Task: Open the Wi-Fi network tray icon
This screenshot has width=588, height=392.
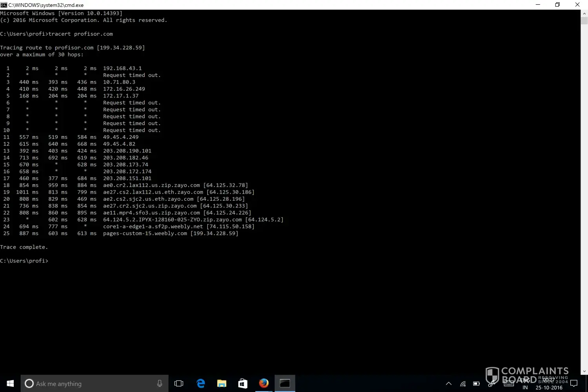Action: [463, 384]
